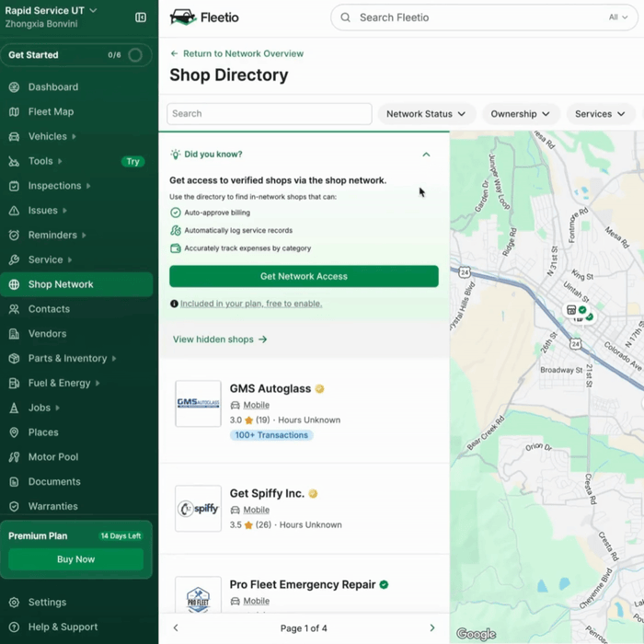644x644 pixels.
Task: Expand the Fuel & Energy submenu arrow
Action: (98, 383)
